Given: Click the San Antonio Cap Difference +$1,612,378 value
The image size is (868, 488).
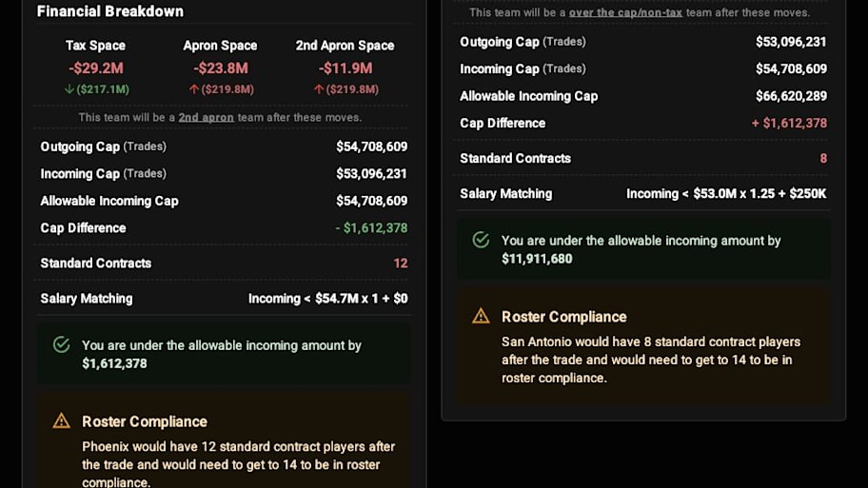Looking at the screenshot, I should pos(789,123).
